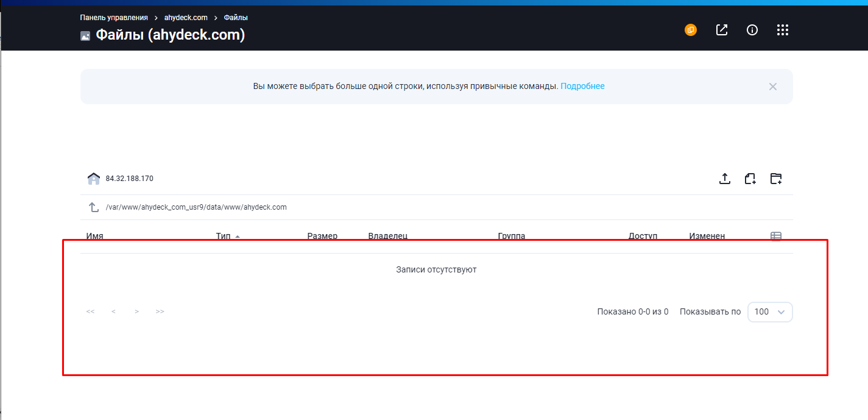Click the Показано 0-0 из 0 text
The height and width of the screenshot is (420, 868).
point(633,311)
